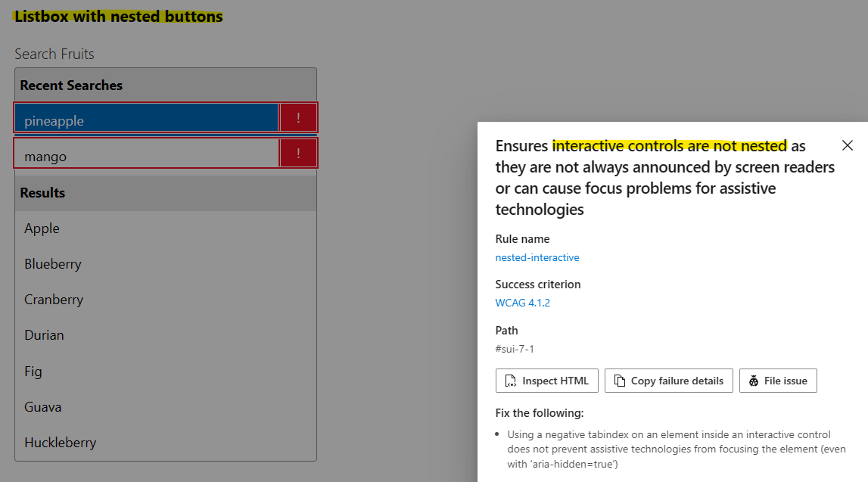Click the Results section header
Viewport: 868px width, 482px height.
click(42, 192)
